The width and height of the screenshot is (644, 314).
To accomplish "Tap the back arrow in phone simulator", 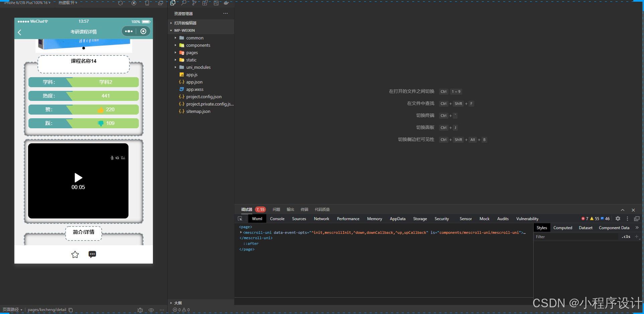I will tap(19, 32).
